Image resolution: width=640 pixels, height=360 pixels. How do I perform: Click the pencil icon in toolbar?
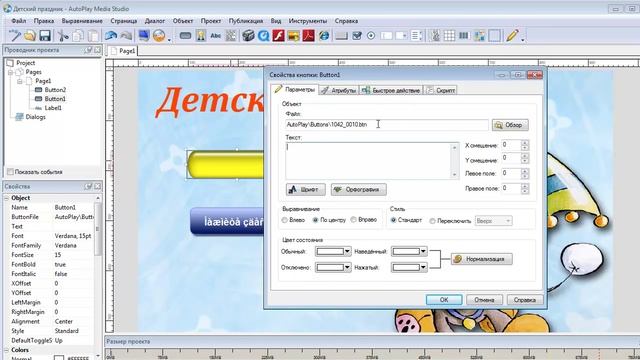pos(512,36)
